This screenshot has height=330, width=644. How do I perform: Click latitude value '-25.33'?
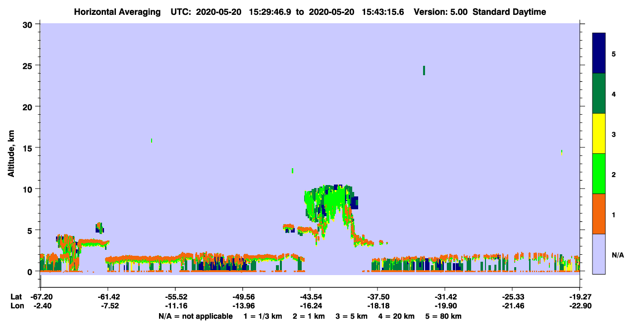click(512, 297)
